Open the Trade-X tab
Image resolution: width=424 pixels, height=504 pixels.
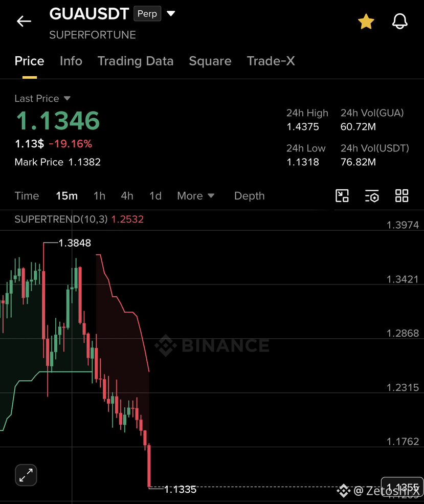click(271, 61)
